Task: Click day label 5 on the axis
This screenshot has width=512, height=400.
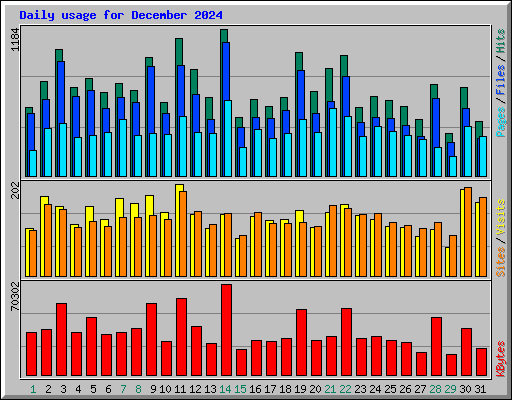Action: [93, 389]
